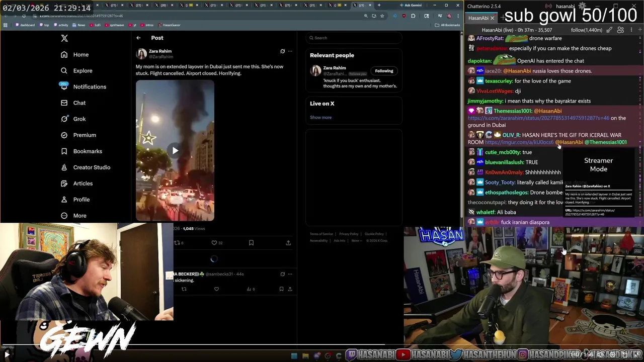This screenshot has height=362, width=644.
Task: Open the All Bookmarks folder
Action: point(448,25)
